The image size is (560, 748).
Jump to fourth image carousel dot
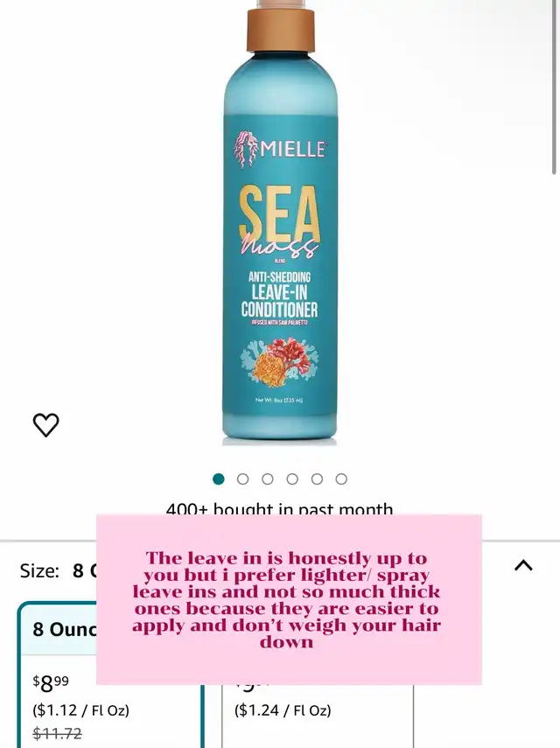click(292, 479)
